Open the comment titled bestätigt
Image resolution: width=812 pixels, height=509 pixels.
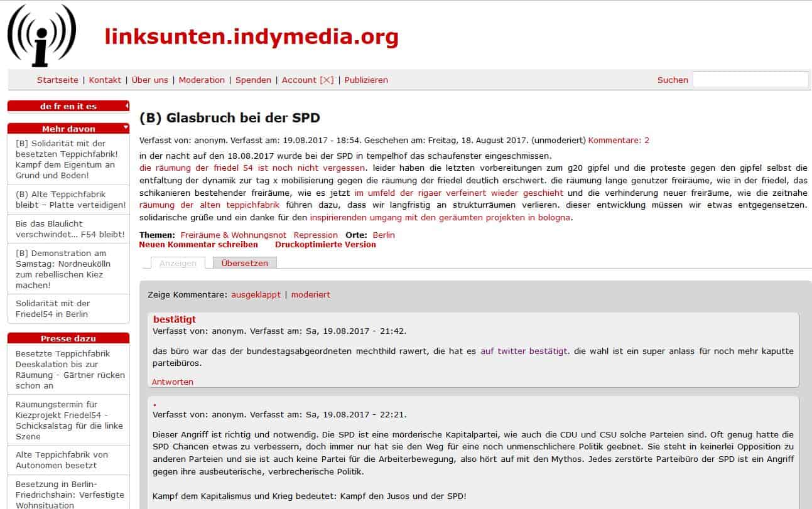[175, 320]
